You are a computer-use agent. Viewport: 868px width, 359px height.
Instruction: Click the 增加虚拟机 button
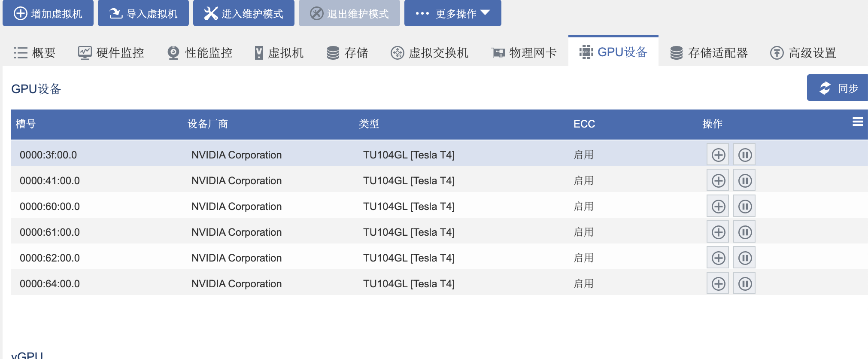(x=48, y=13)
